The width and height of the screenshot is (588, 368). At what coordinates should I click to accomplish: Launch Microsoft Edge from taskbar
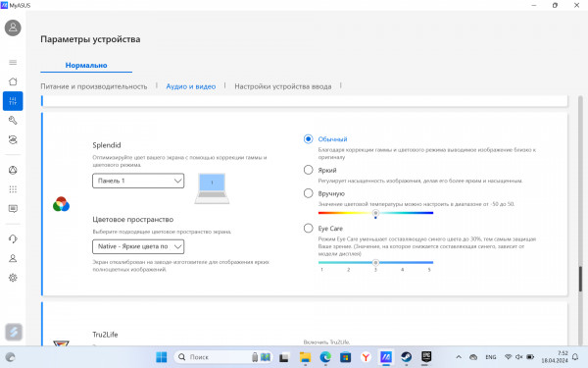click(x=325, y=357)
